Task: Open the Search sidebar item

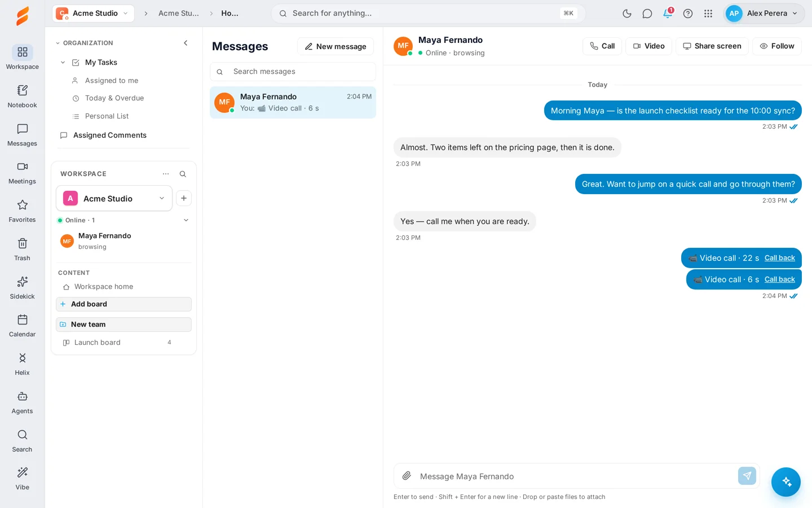Action: point(22,441)
